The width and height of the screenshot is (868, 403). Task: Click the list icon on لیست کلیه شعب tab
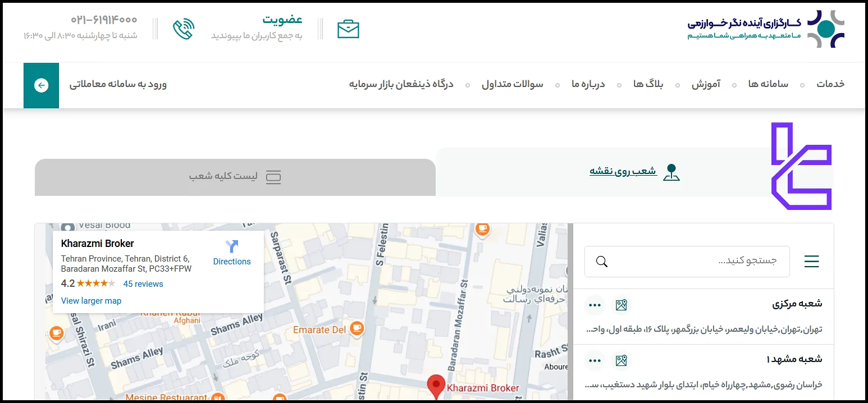pos(273,177)
